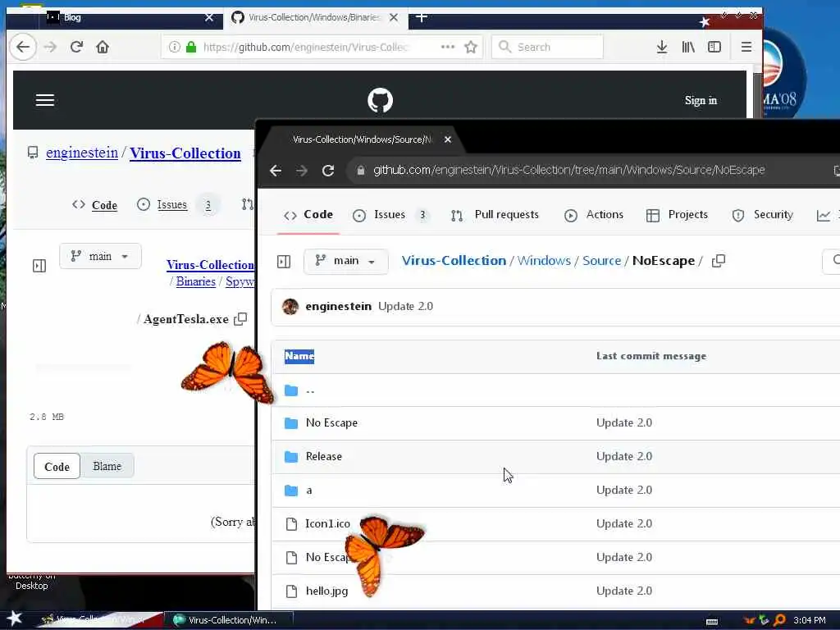This screenshot has height=630, width=840.
Task: Click Source breadcrumb in Chrome window
Action: (x=601, y=261)
